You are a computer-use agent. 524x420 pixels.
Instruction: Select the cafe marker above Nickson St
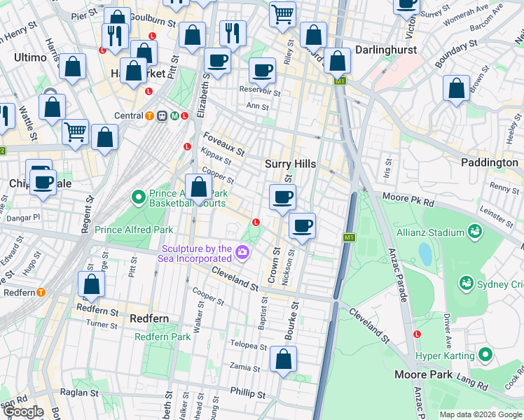pos(302,227)
